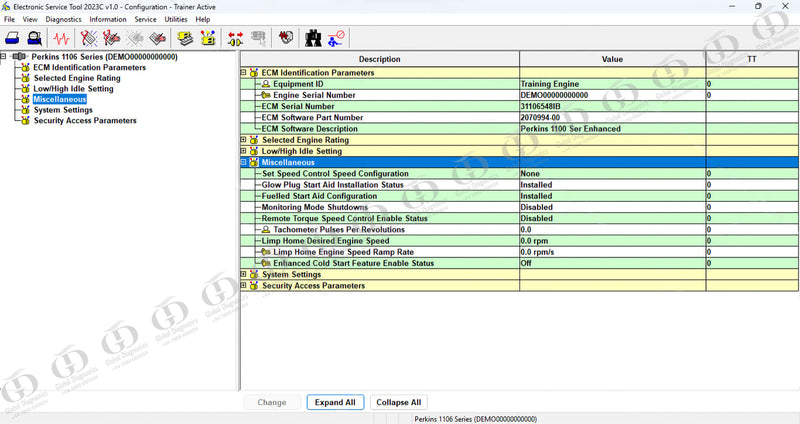Open Active Diagnostic Codes toolbar icon
The height and width of the screenshot is (424, 800).
(89, 38)
